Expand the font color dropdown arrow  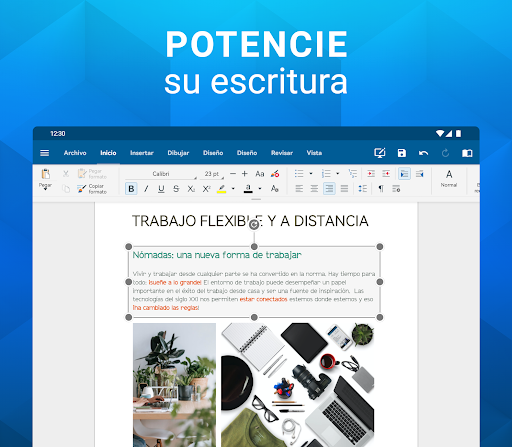click(x=260, y=189)
